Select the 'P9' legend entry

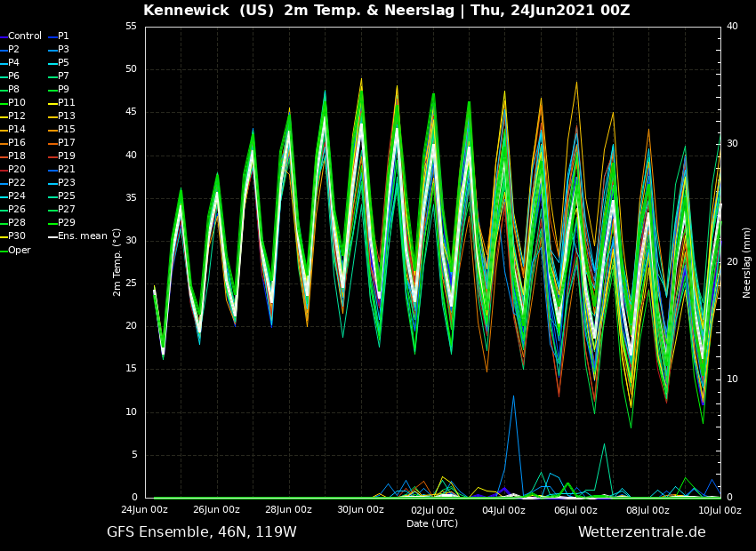(x=60, y=89)
